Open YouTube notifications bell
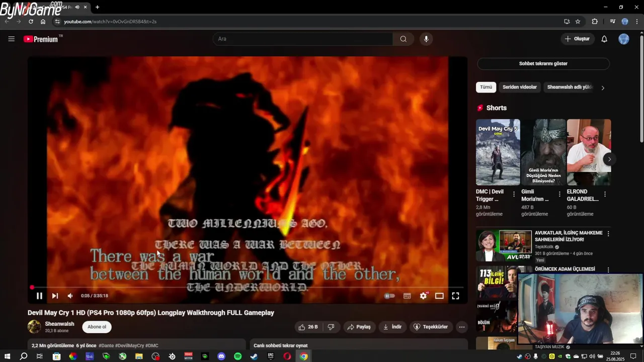The height and width of the screenshot is (362, 644). 604,39
